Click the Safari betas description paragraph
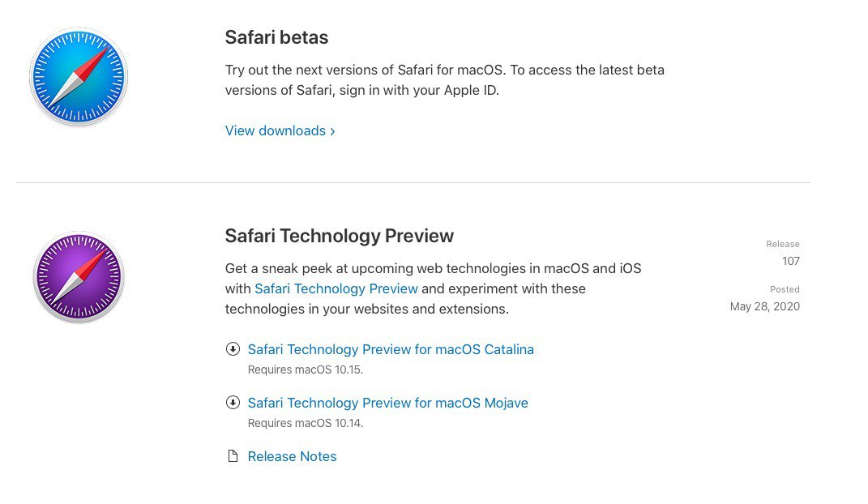Viewport: 868px width, 504px height. click(x=444, y=80)
